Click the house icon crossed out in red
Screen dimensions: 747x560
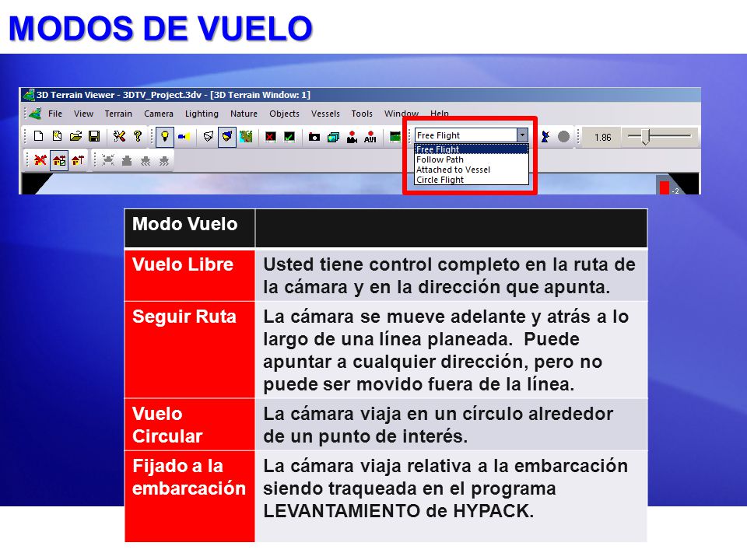tap(40, 160)
